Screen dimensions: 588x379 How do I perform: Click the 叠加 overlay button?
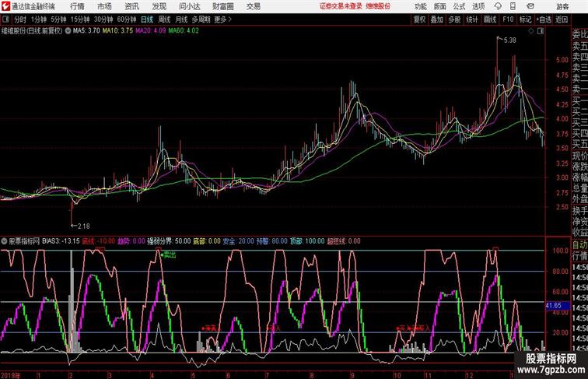coord(437,19)
